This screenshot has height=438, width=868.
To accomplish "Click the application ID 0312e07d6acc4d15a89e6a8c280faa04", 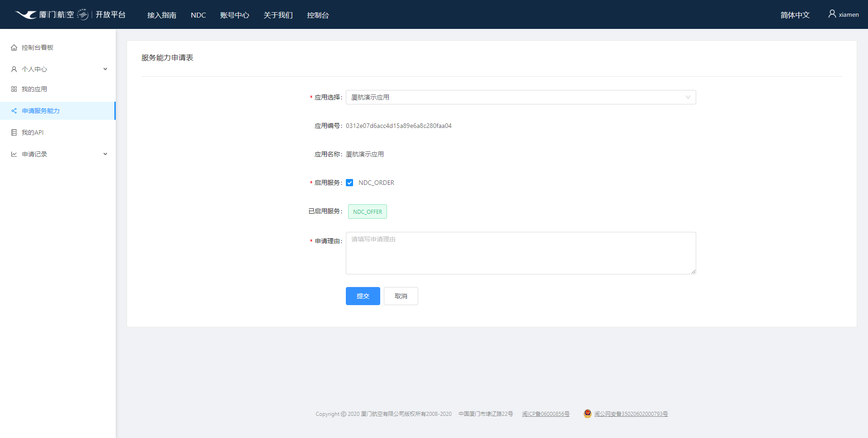I will point(399,126).
